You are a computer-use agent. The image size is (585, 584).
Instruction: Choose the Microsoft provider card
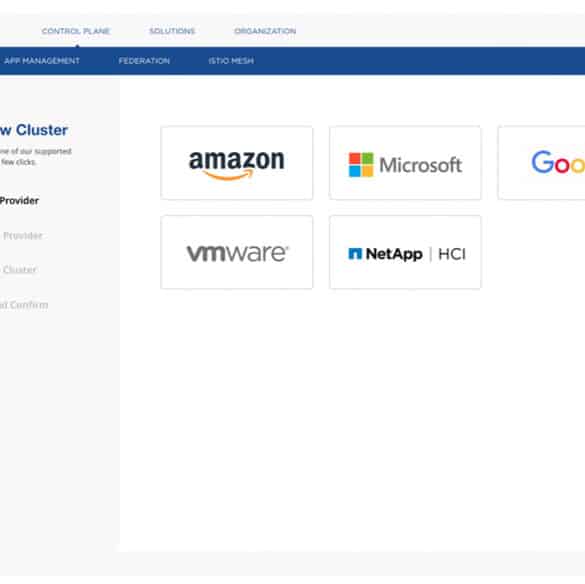(x=405, y=163)
